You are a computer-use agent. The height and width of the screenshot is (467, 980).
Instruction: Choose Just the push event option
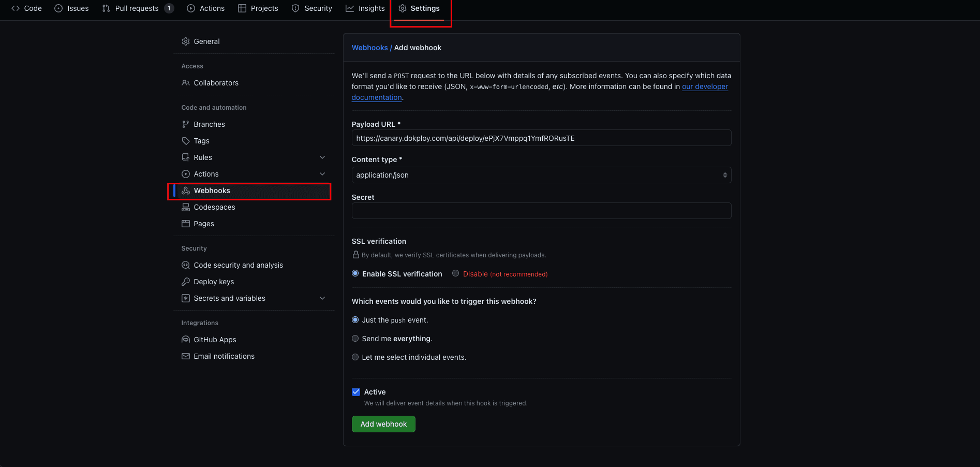pos(355,320)
